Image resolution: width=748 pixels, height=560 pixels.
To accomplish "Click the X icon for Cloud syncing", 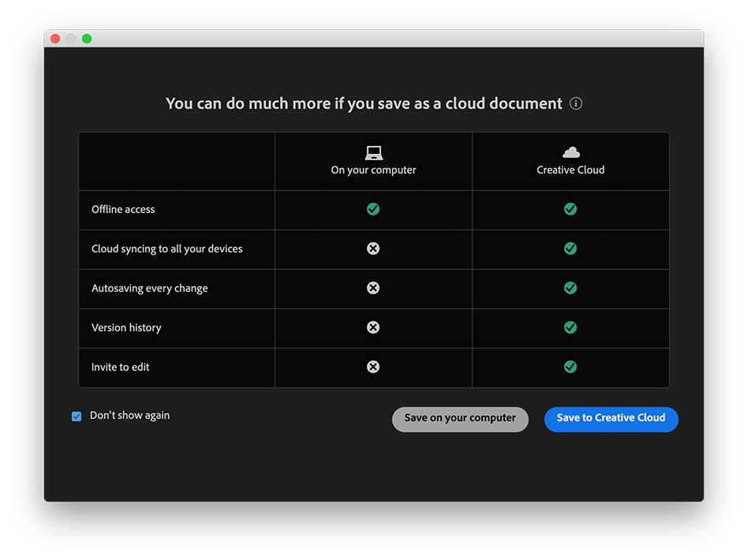I will 372,248.
